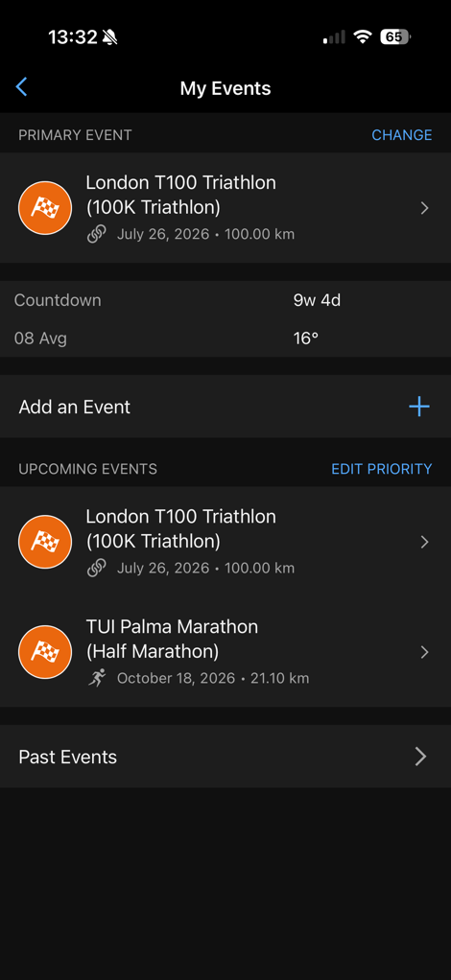This screenshot has width=451, height=980.
Task: Tap the plus icon to add event
Action: 419,407
